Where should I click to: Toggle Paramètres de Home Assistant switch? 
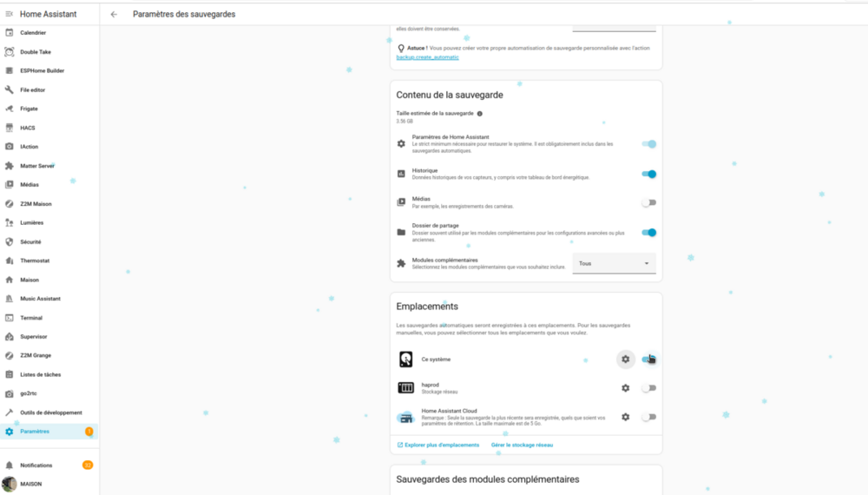pos(648,144)
